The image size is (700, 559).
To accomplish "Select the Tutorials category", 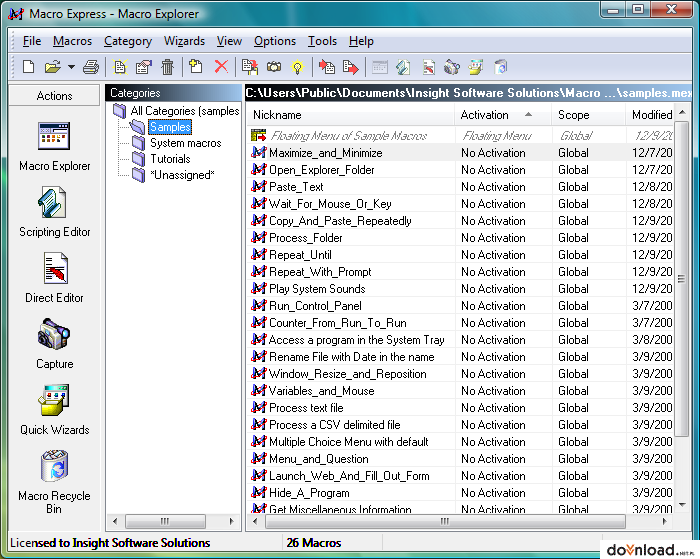I will (170, 159).
